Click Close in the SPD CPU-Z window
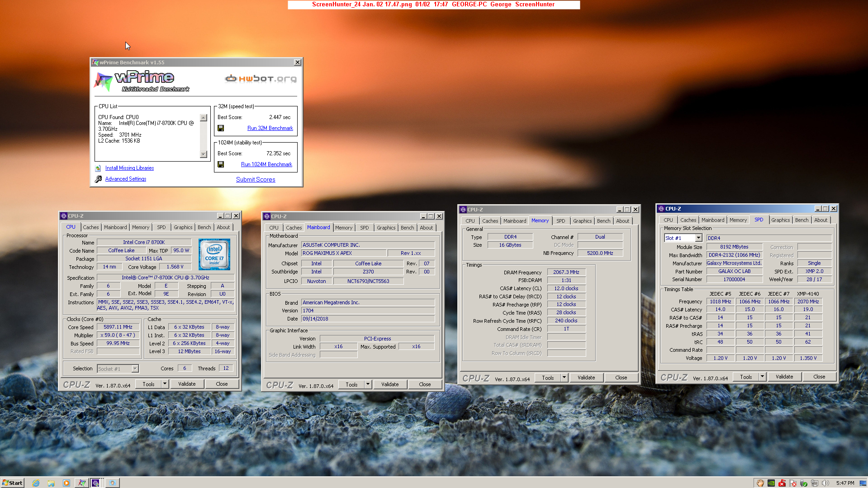Screen dimensions: 868x488 (x=819, y=377)
